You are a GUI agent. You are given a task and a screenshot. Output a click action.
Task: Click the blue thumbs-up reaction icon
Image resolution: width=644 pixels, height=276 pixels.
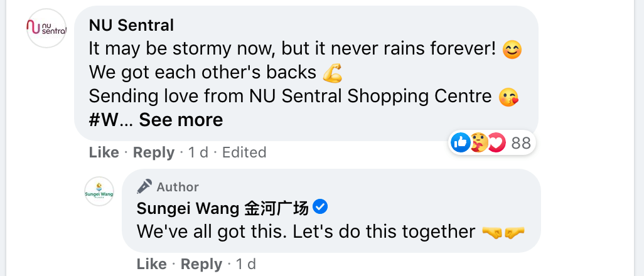point(460,143)
